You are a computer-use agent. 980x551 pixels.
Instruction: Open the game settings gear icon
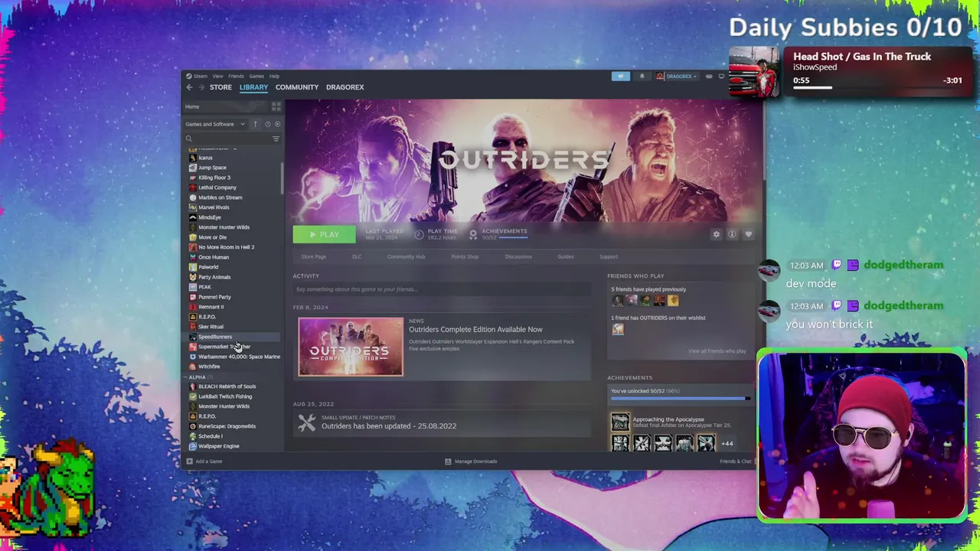click(717, 234)
